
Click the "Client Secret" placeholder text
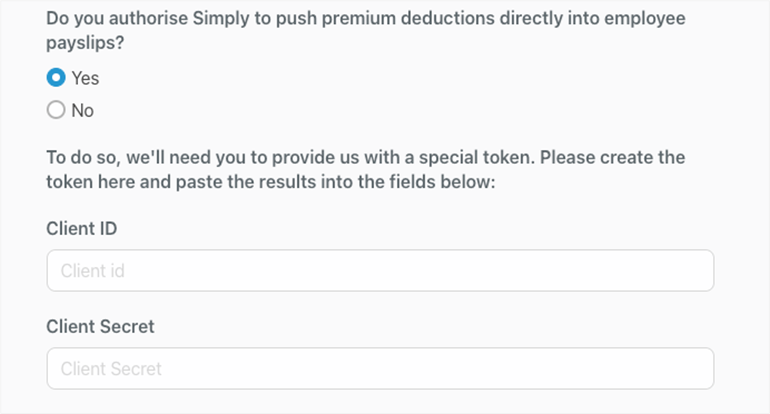[111, 368]
